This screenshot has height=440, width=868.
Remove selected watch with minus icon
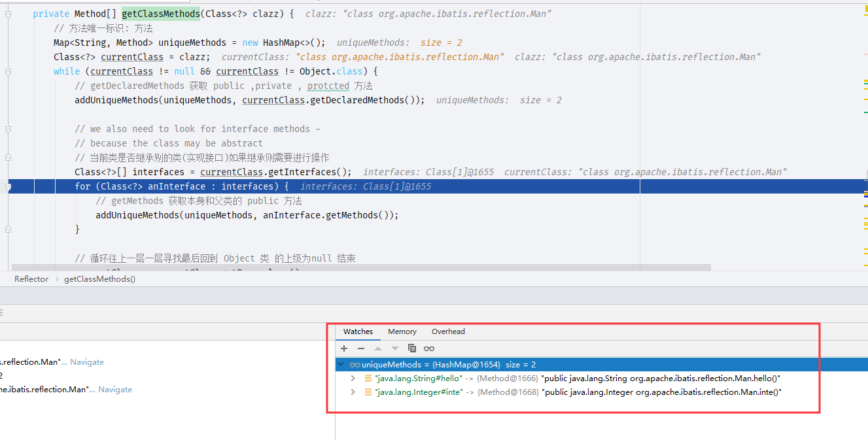361,348
